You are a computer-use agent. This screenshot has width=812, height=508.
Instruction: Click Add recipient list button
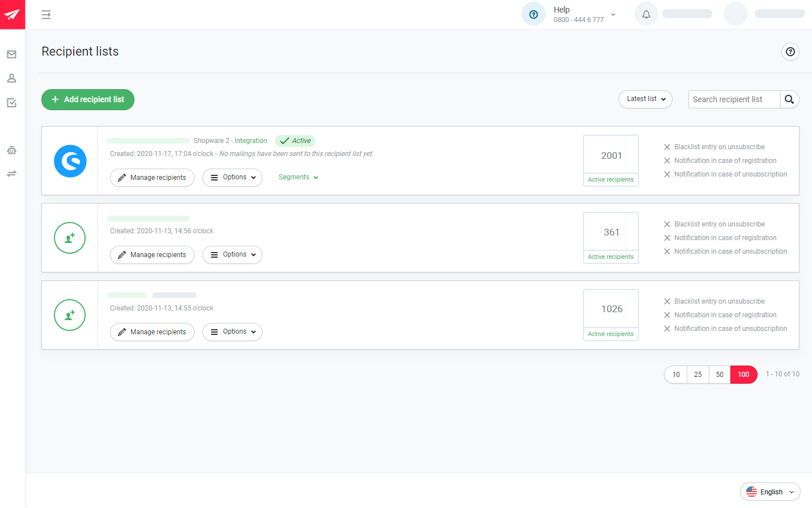pyautogui.click(x=88, y=99)
